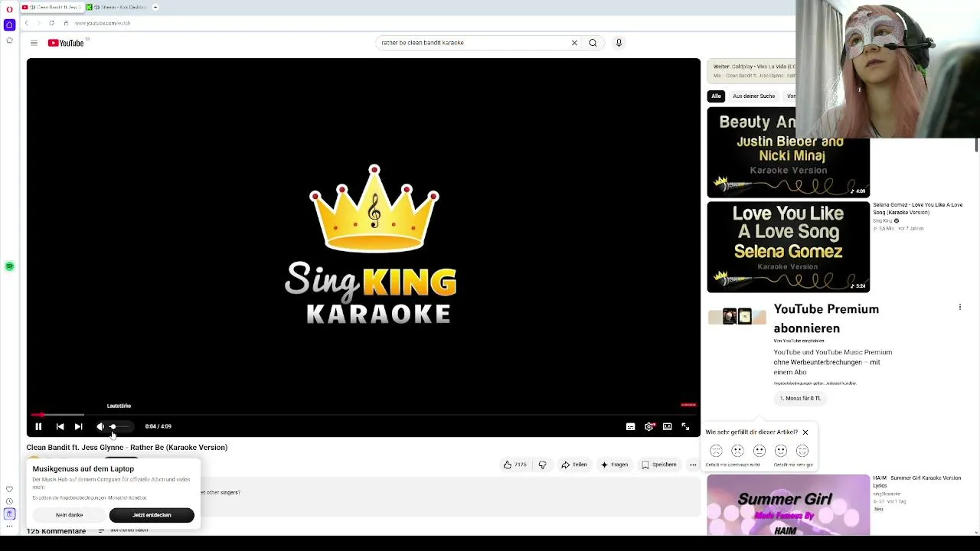Dislike the video with thumbs down
The image size is (980, 551).
click(x=542, y=465)
